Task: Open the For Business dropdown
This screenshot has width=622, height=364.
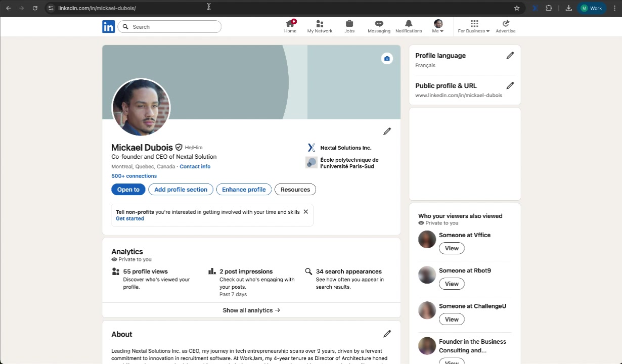Action: tap(473, 26)
